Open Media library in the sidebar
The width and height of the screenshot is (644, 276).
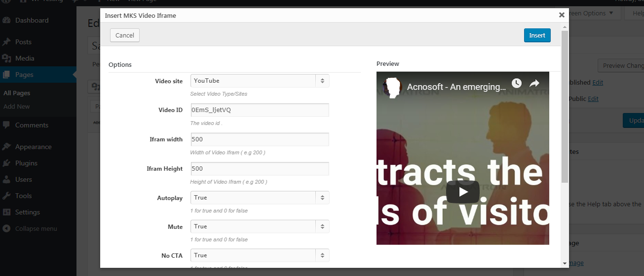(x=25, y=58)
